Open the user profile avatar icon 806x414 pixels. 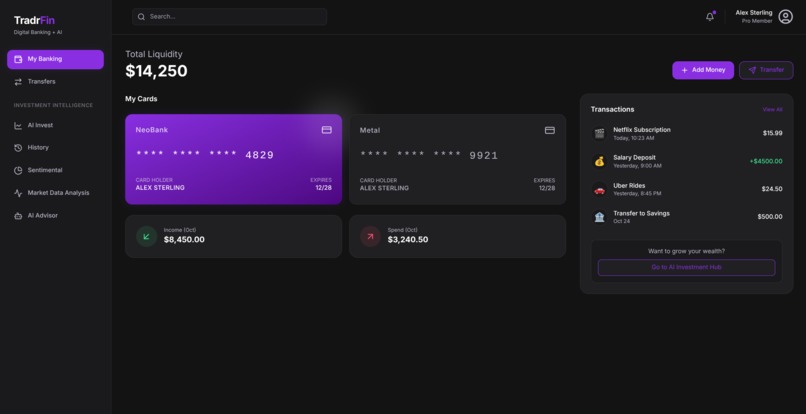pyautogui.click(x=785, y=16)
